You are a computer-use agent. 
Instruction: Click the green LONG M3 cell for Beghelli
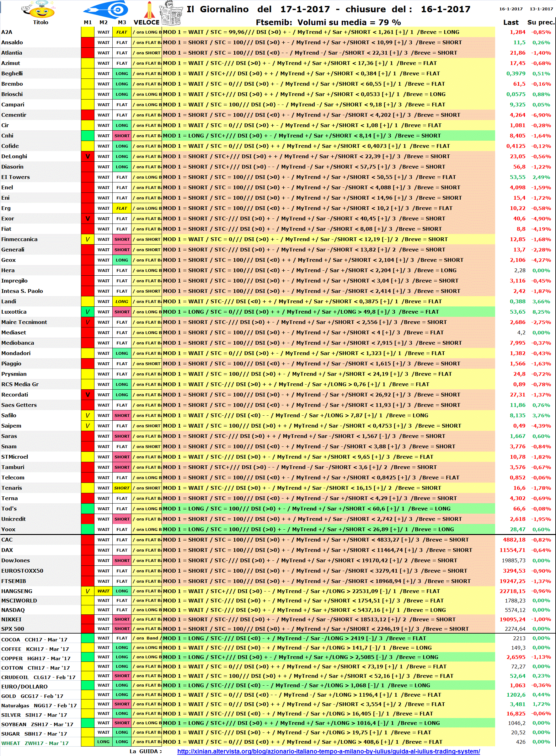click(x=122, y=74)
